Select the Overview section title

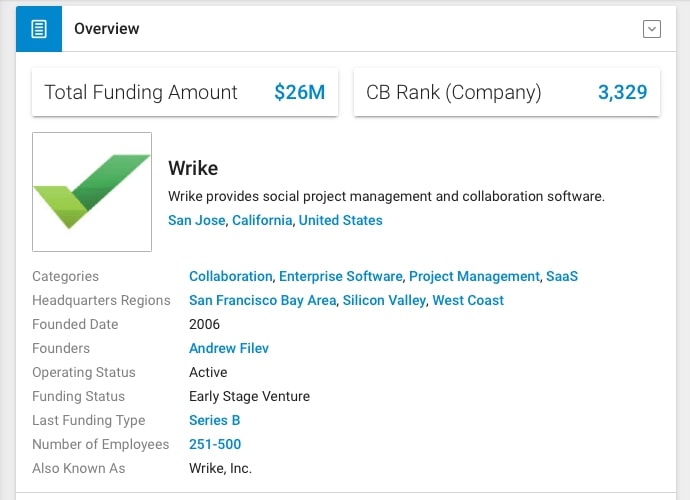[x=107, y=29]
